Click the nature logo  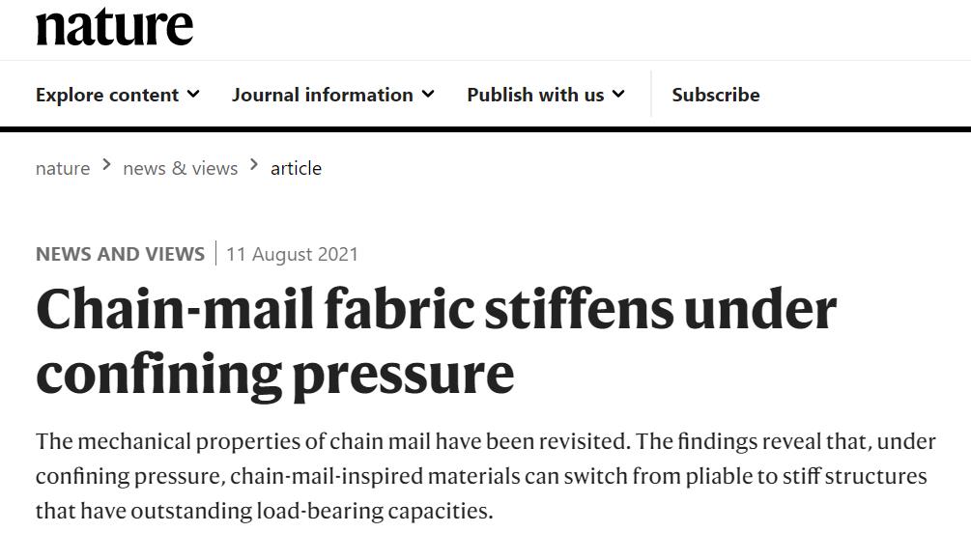[x=114, y=26]
